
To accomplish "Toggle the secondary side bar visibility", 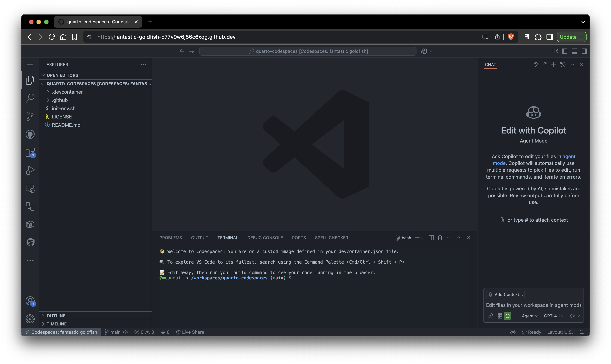I will [584, 51].
